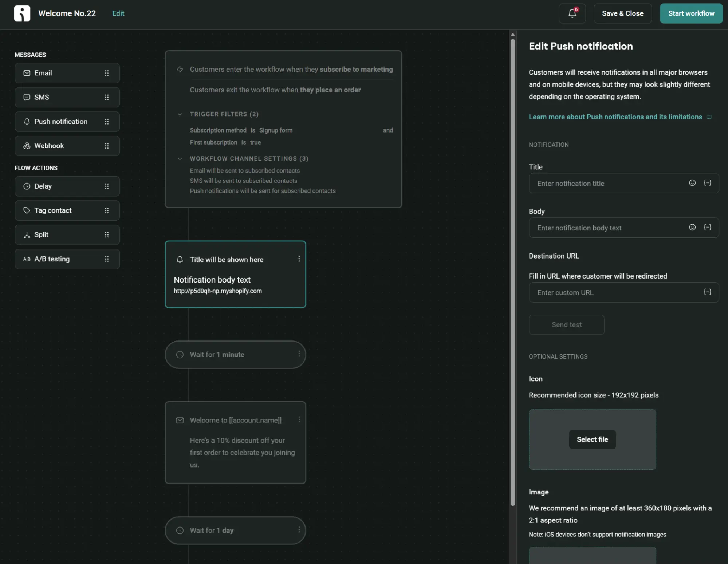The image size is (728, 564).
Task: Click the notification Title input field
Action: [x=623, y=184]
